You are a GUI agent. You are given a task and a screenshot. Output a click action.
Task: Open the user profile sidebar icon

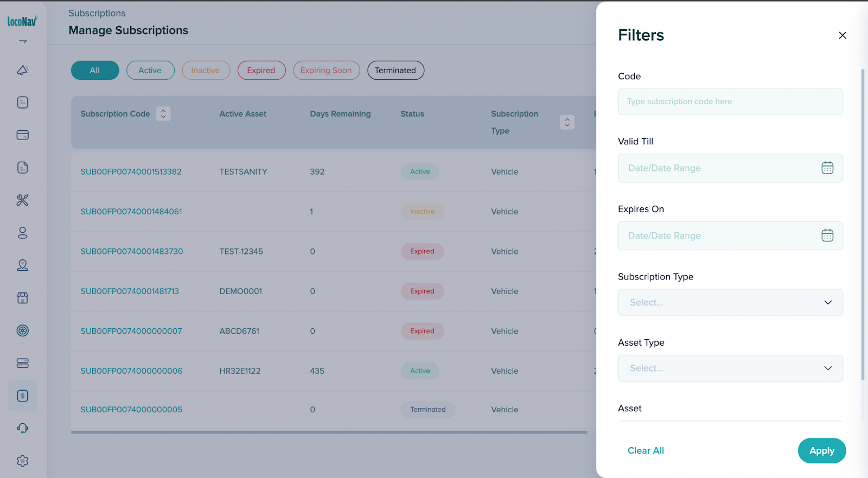tap(22, 233)
